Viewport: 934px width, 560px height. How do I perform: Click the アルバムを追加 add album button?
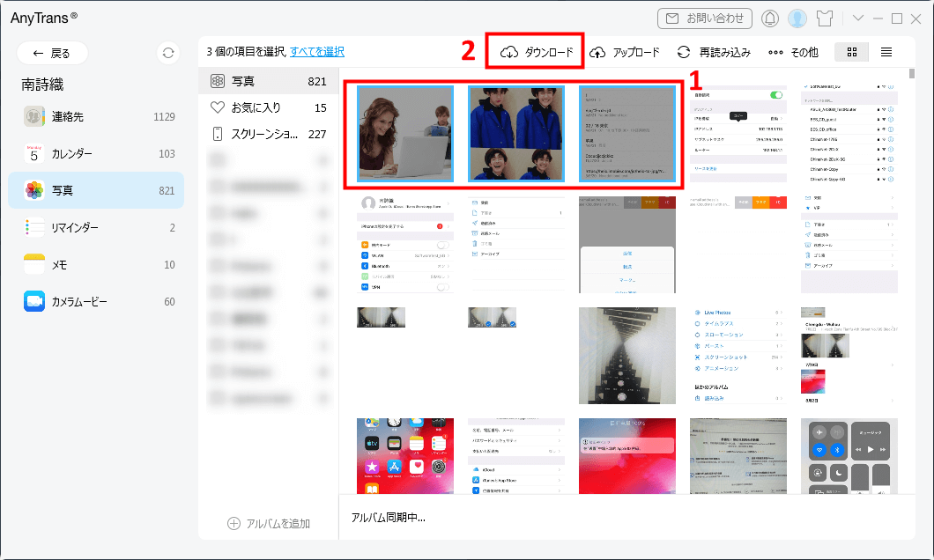(269, 523)
